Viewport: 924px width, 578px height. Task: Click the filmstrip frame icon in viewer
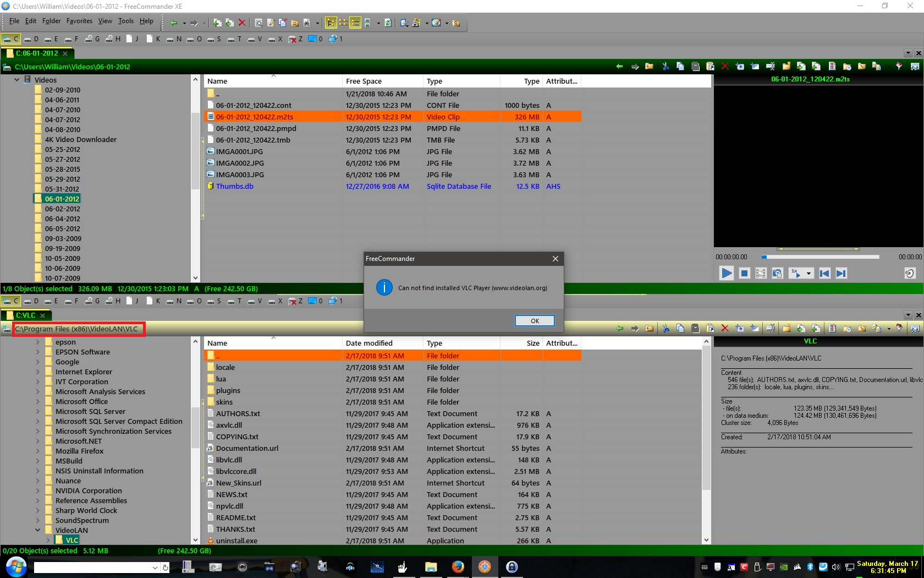tap(761, 273)
